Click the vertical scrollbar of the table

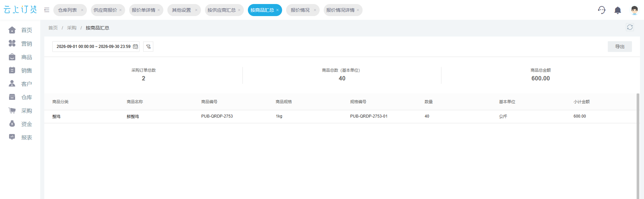pos(638,146)
